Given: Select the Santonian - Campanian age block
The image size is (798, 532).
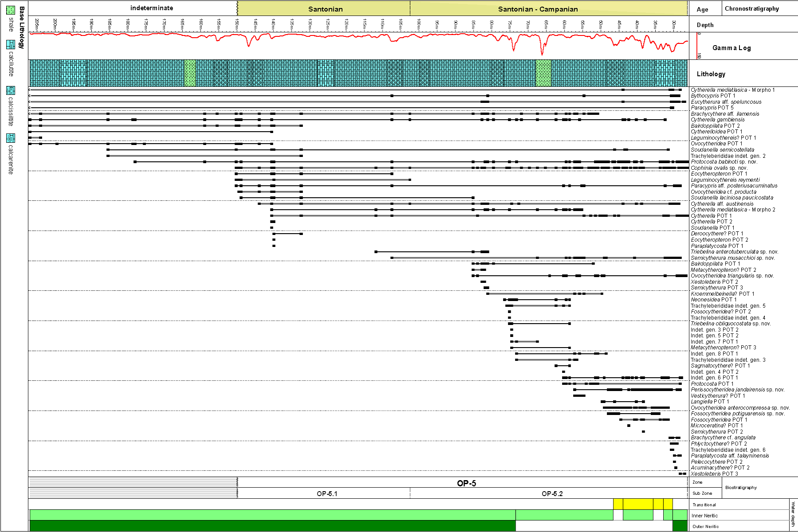Looking at the screenshot, I should pyautogui.click(x=538, y=9).
